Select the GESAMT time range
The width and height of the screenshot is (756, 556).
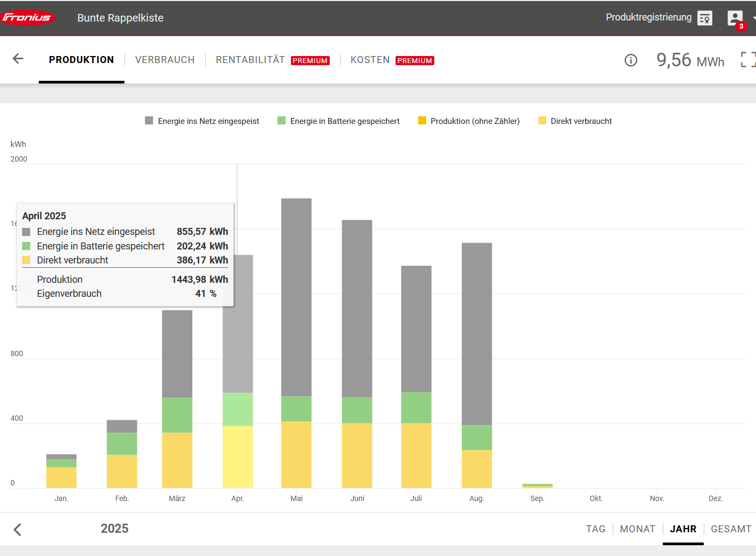click(x=731, y=529)
